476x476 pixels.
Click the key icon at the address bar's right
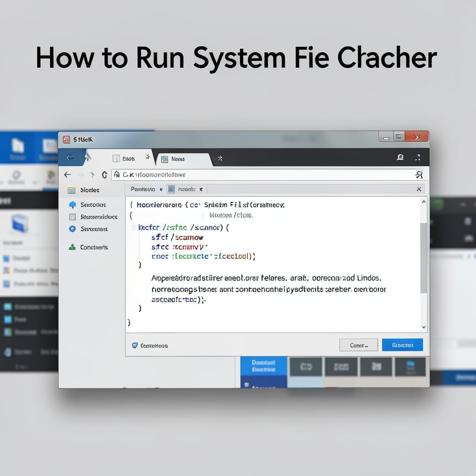pos(419,175)
